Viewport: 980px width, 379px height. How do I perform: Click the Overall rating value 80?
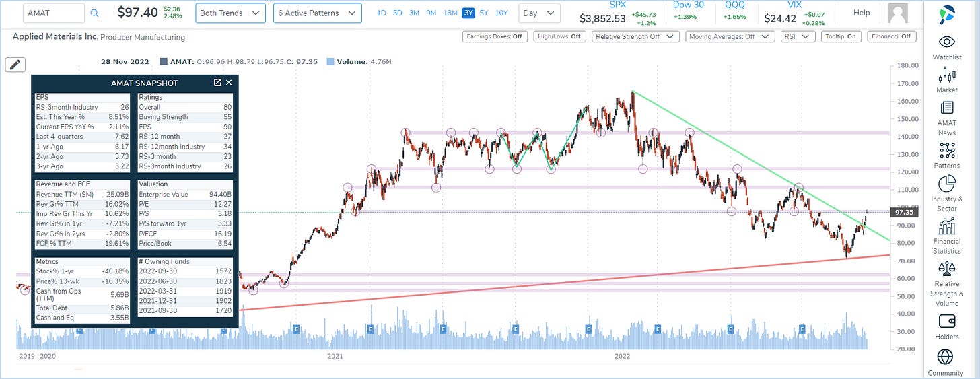228,107
